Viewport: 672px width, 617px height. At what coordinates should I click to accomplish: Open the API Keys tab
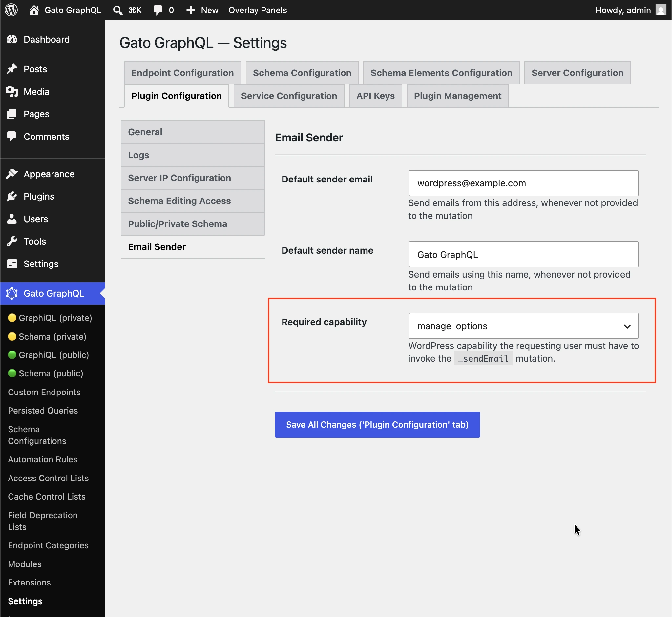[x=375, y=96]
